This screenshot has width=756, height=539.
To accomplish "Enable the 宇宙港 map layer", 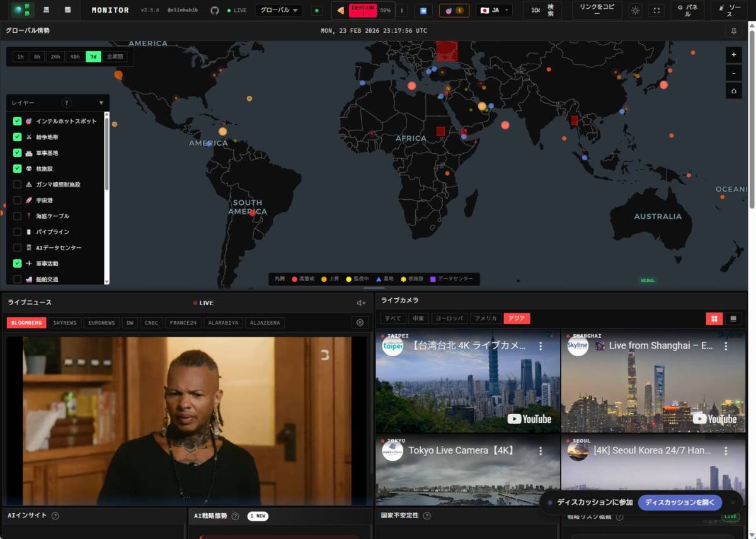I will coord(18,200).
